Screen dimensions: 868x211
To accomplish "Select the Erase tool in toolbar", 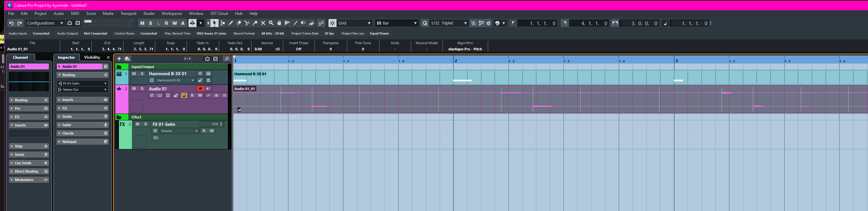I will 239,23.
